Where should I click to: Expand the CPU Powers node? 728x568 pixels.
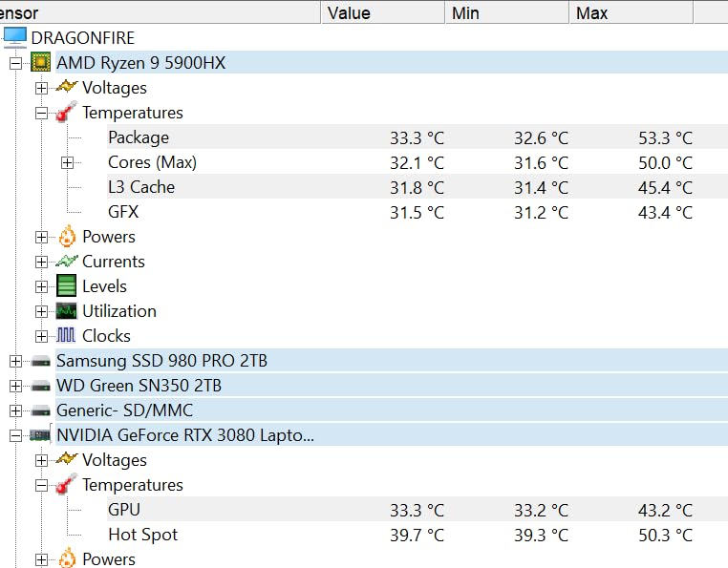(x=41, y=237)
